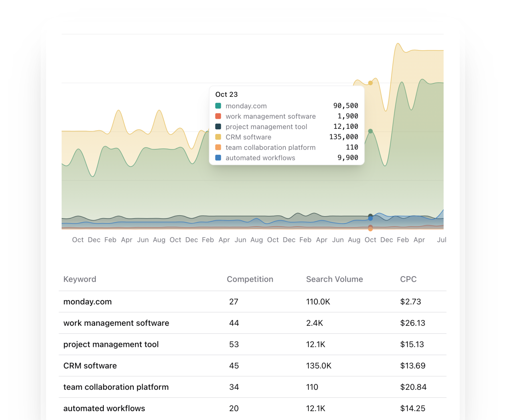Click competition value 27
This screenshot has height=420, width=505.
[x=234, y=302]
